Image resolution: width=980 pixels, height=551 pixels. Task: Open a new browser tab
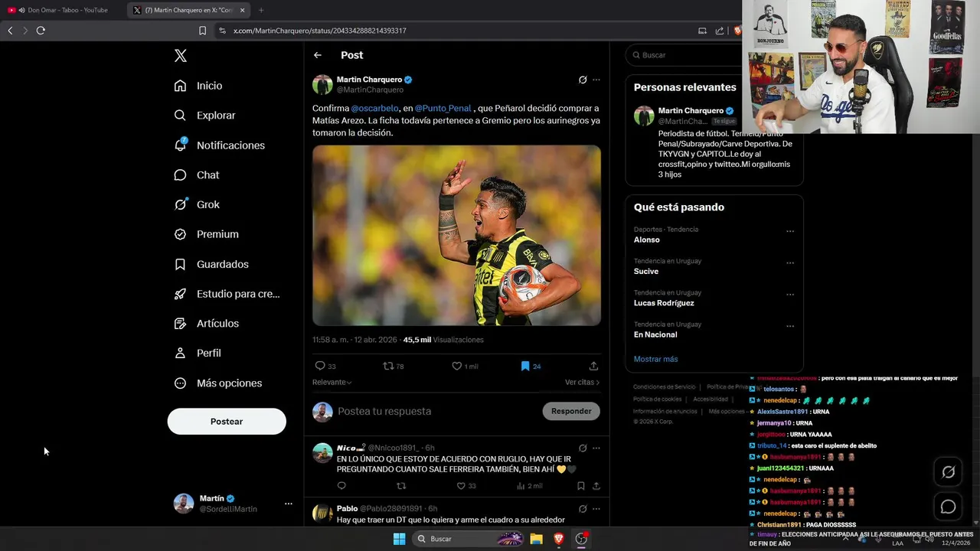tap(261, 10)
